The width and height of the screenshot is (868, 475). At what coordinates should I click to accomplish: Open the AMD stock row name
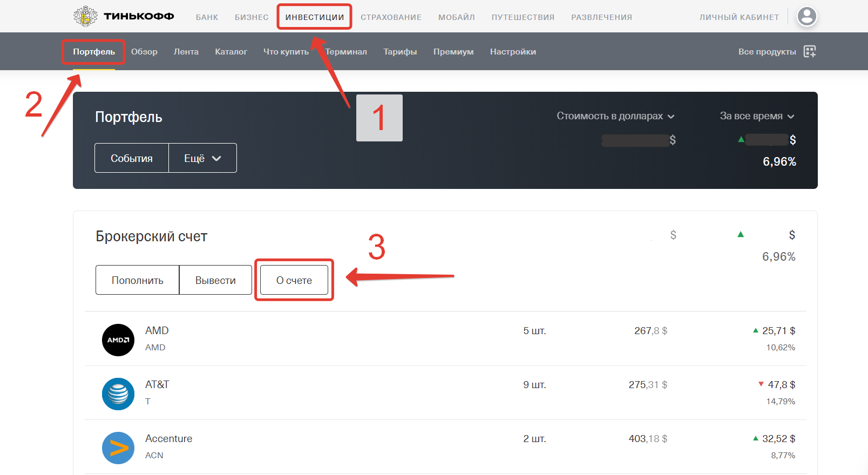tap(157, 330)
